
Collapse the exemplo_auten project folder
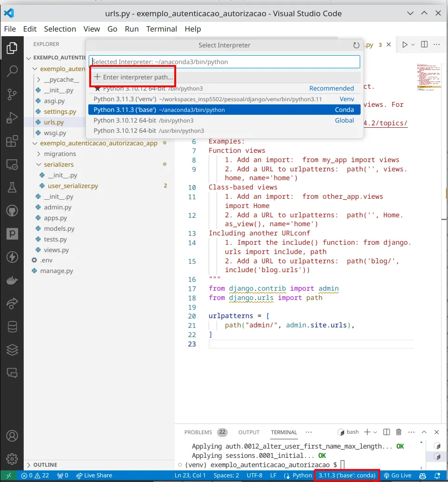[x=35, y=69]
